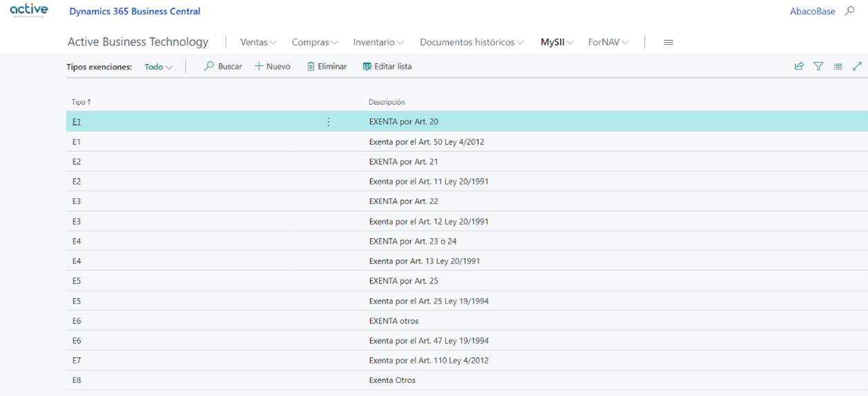Click E3 type in 'EXENTA por Art. 22' row
This screenshot has height=396, width=868.
coord(77,201)
